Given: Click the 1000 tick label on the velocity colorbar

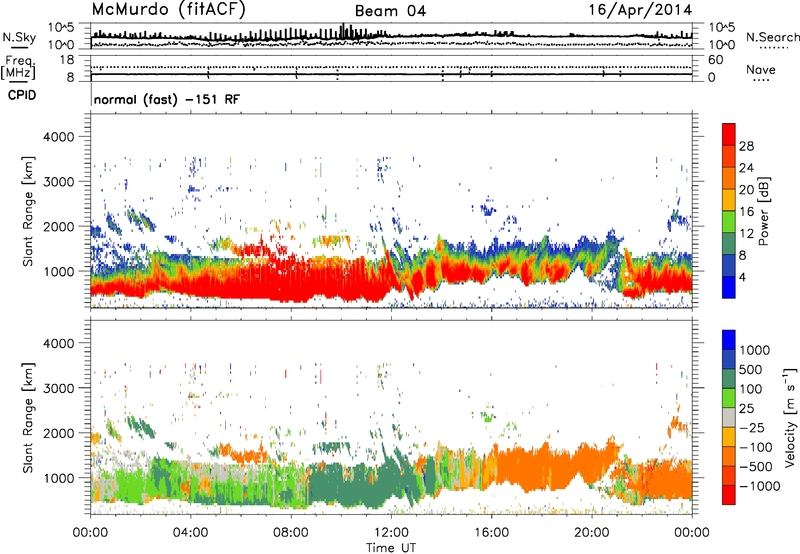Looking at the screenshot, I should pos(755,350).
